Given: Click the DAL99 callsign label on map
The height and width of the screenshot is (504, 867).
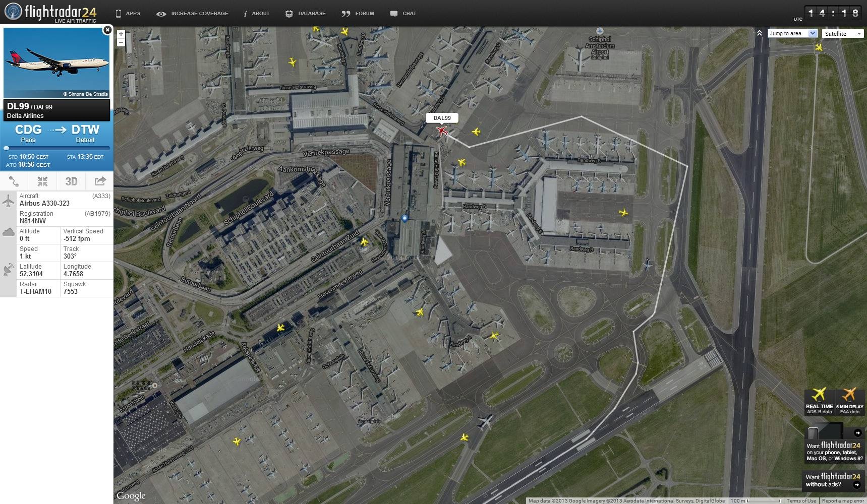Looking at the screenshot, I should tap(442, 118).
